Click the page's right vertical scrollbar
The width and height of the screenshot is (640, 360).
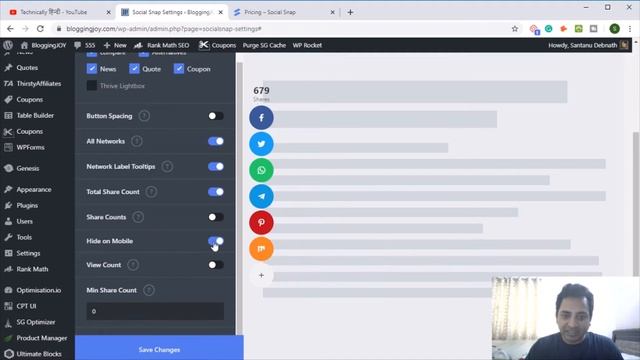point(636,204)
